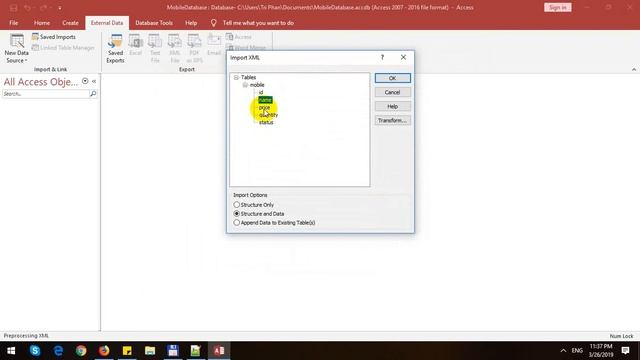Select the name field in tree

[x=265, y=100]
